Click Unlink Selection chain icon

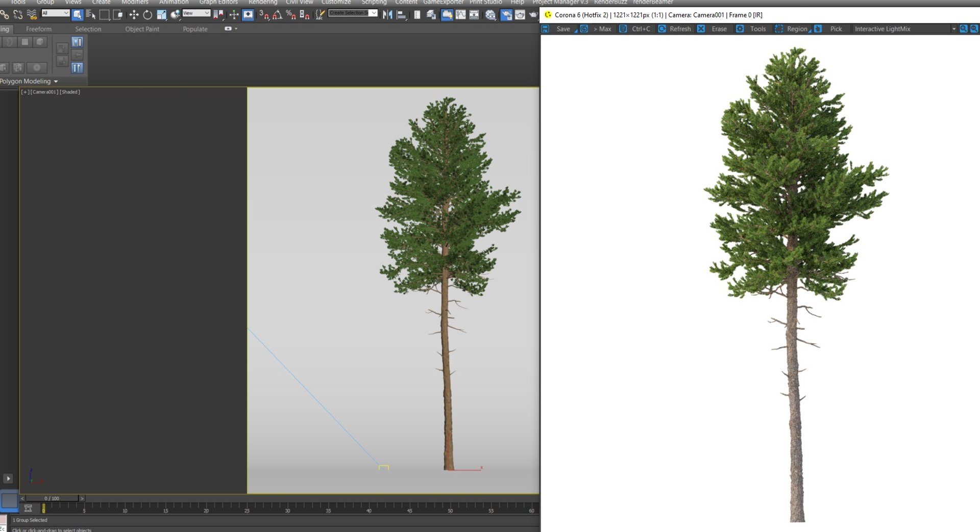pyautogui.click(x=18, y=14)
